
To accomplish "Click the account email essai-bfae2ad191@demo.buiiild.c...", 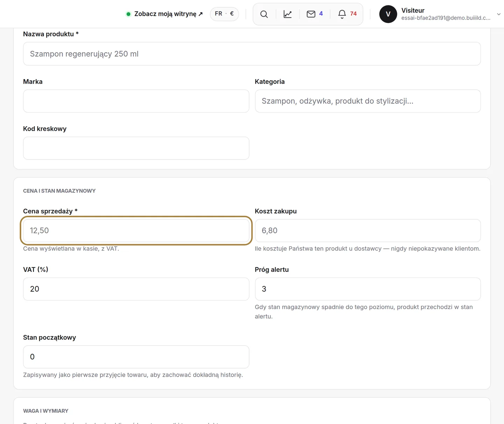I will [x=446, y=18].
